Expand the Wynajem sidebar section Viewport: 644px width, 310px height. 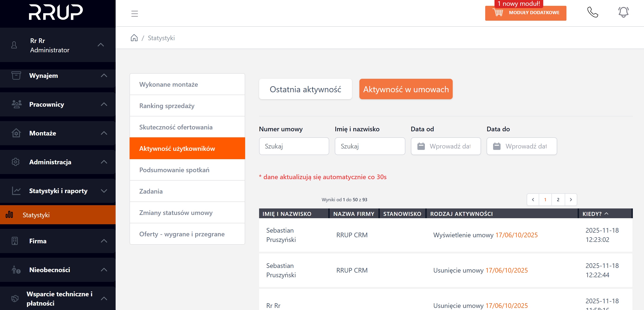click(x=104, y=76)
